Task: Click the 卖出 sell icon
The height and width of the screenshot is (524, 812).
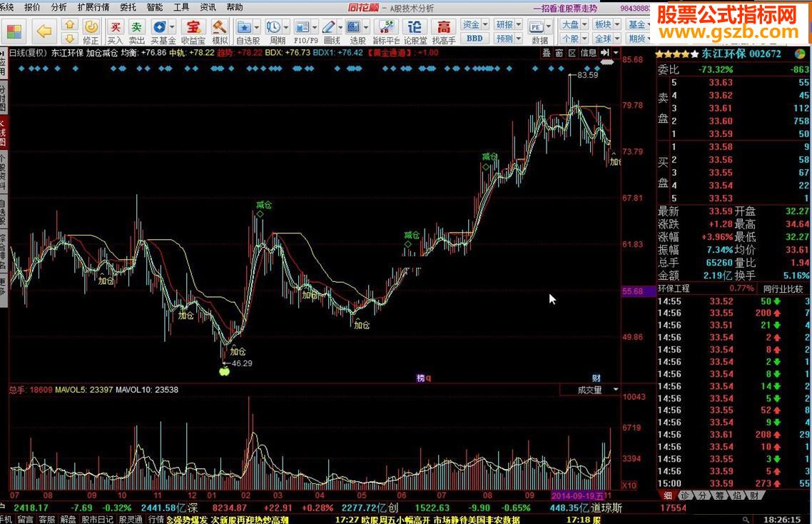Action: pos(136,31)
